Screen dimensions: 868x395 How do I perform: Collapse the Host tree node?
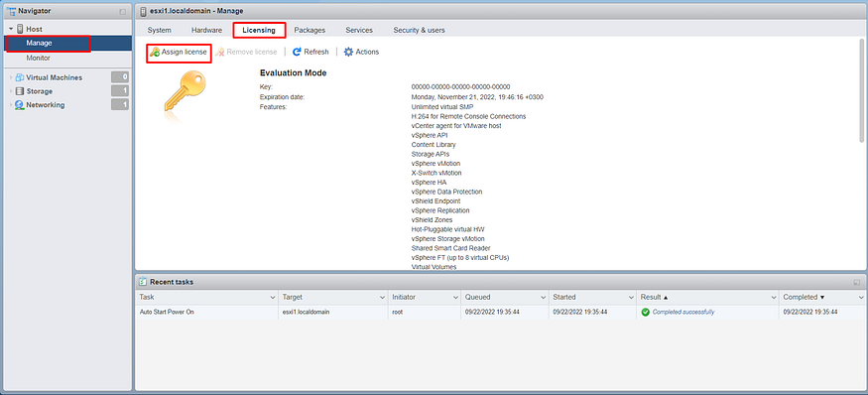pos(11,29)
